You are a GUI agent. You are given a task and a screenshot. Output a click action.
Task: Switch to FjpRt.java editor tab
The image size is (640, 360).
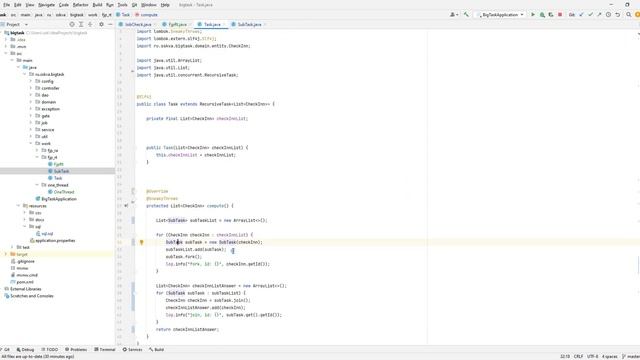point(177,24)
